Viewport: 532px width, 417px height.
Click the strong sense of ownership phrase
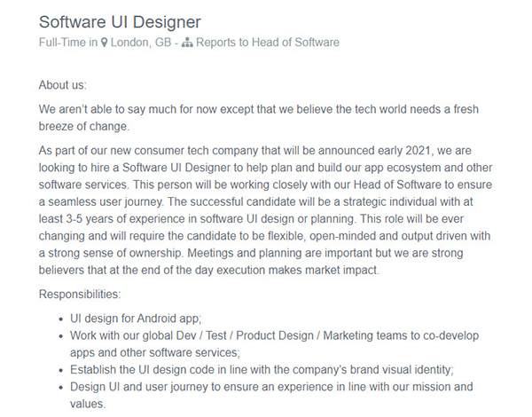pyautogui.click(x=115, y=253)
